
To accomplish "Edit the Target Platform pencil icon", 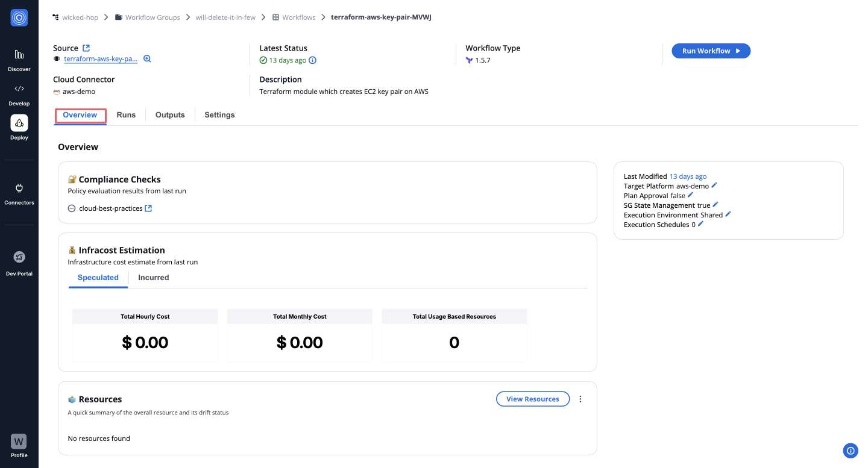I will [x=714, y=186].
